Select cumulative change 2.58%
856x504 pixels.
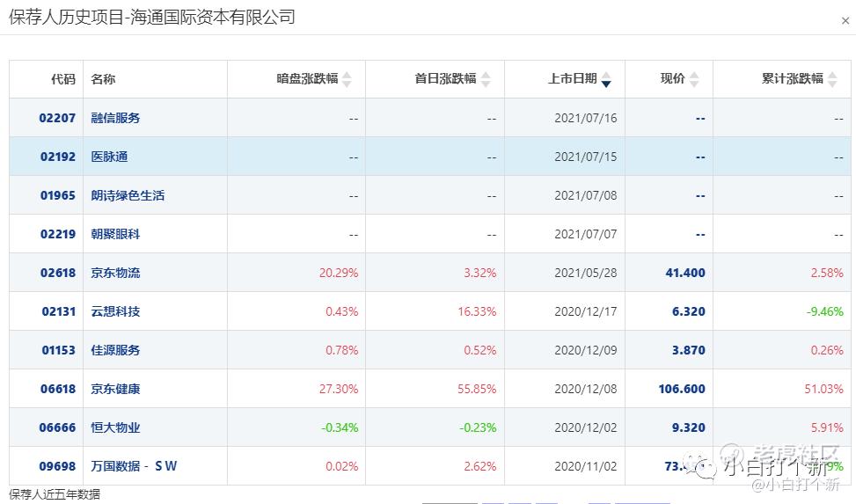[x=827, y=273]
